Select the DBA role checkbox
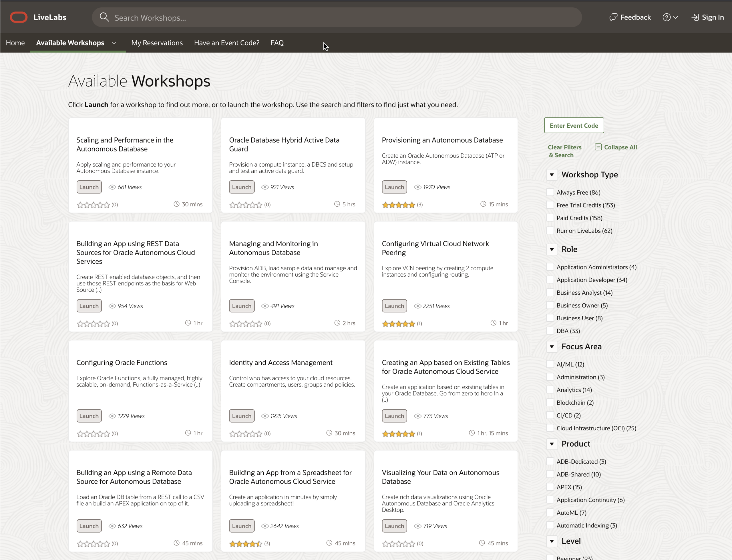 tap(550, 331)
